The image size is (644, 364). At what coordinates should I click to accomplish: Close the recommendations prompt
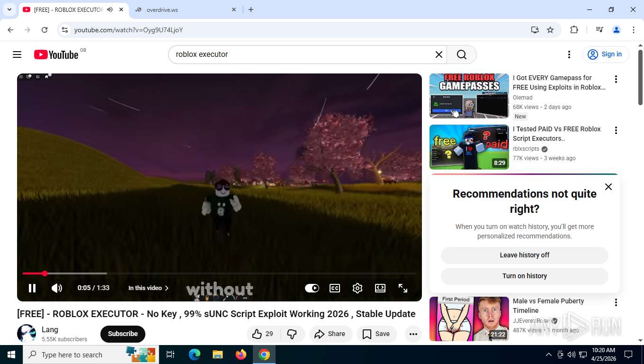point(608,187)
